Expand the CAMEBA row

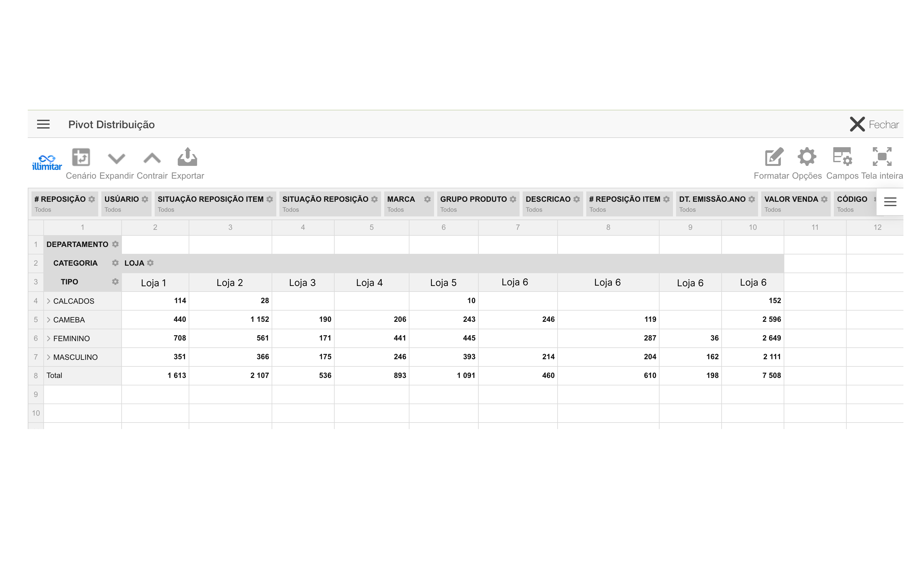coord(49,320)
